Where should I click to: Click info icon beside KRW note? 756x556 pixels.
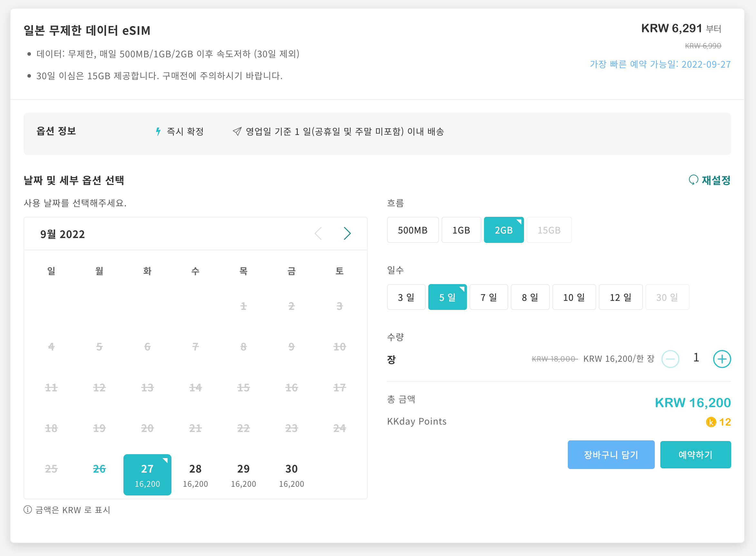[x=28, y=510]
